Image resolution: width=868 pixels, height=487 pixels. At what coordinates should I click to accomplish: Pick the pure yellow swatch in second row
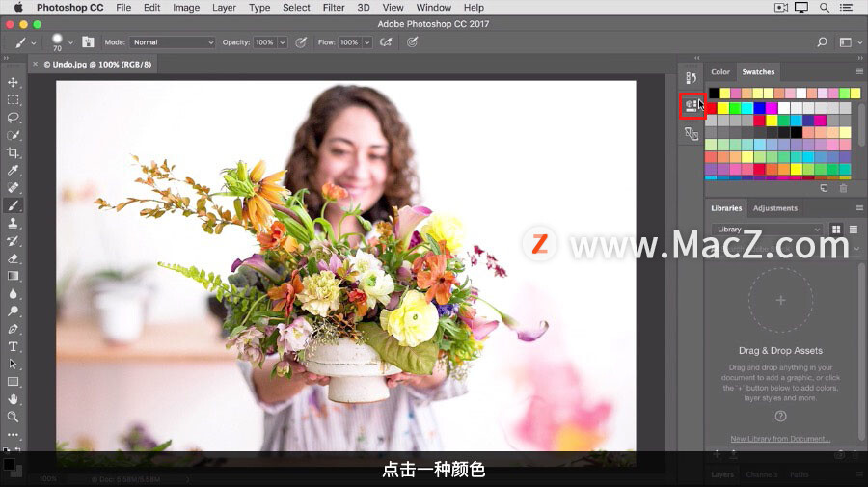pyautogui.click(x=723, y=108)
